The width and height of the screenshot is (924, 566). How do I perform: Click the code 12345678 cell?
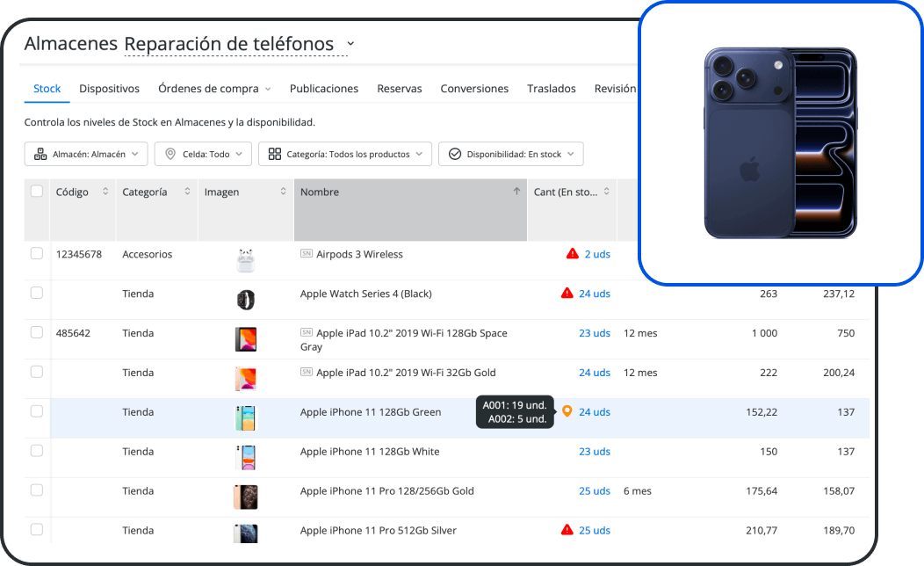(x=79, y=254)
